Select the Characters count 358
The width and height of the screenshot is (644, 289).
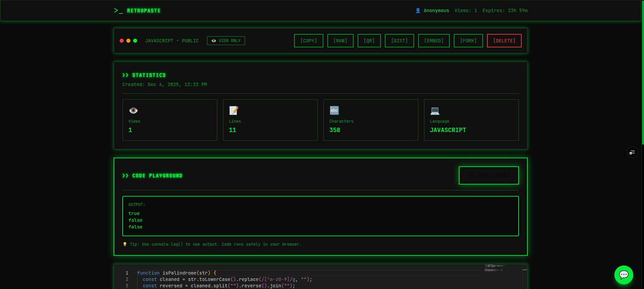335,130
